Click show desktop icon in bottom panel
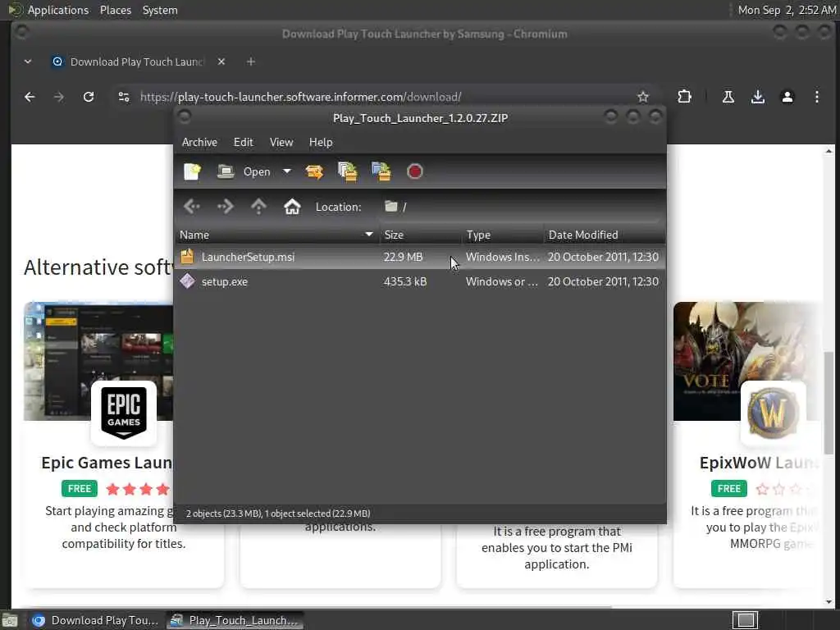 pos(10,620)
